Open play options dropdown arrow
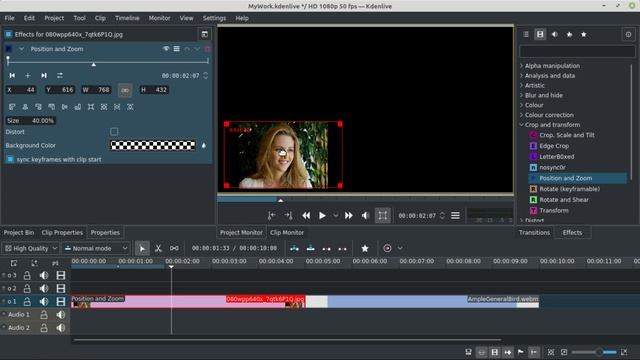The width and height of the screenshot is (640, 360). coord(336,216)
